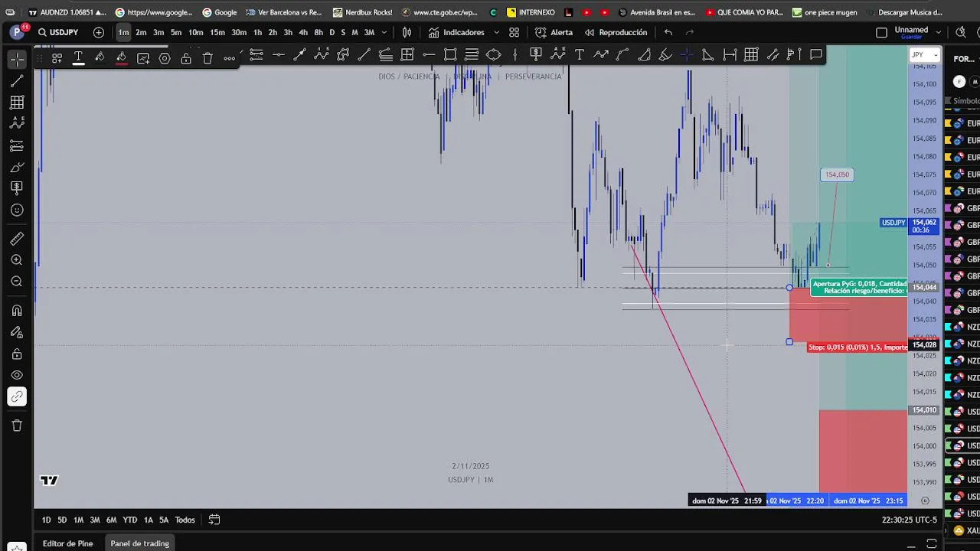Expand the indicator favorites dropdown arrow

496,32
